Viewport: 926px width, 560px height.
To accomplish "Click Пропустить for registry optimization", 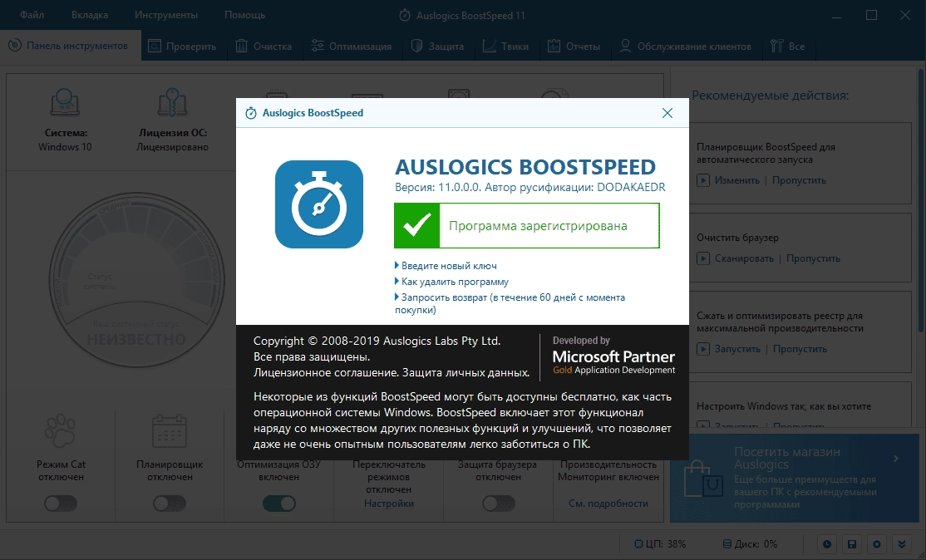I will 800,349.
